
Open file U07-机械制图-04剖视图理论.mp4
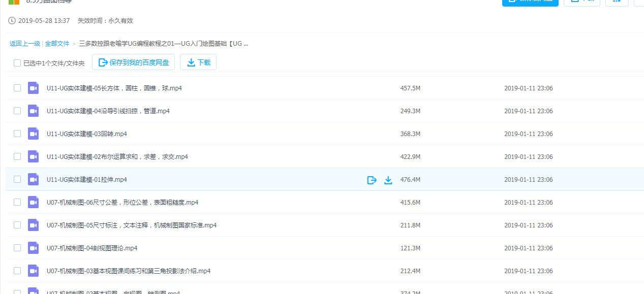[91, 248]
